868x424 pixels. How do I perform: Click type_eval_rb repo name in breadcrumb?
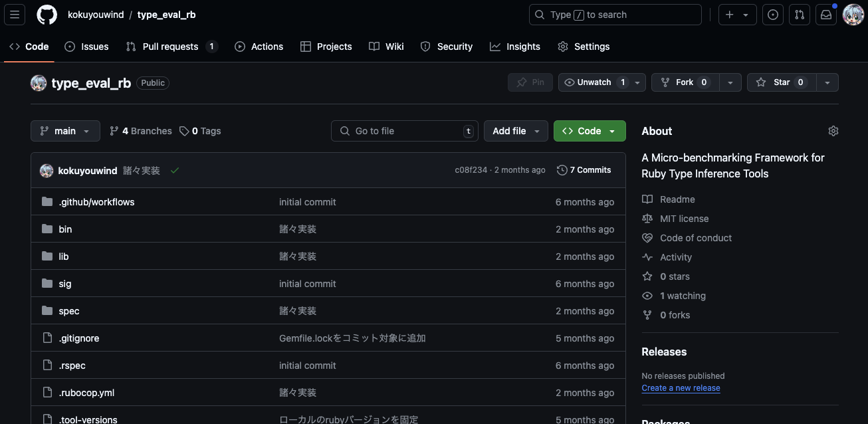pyautogui.click(x=167, y=15)
